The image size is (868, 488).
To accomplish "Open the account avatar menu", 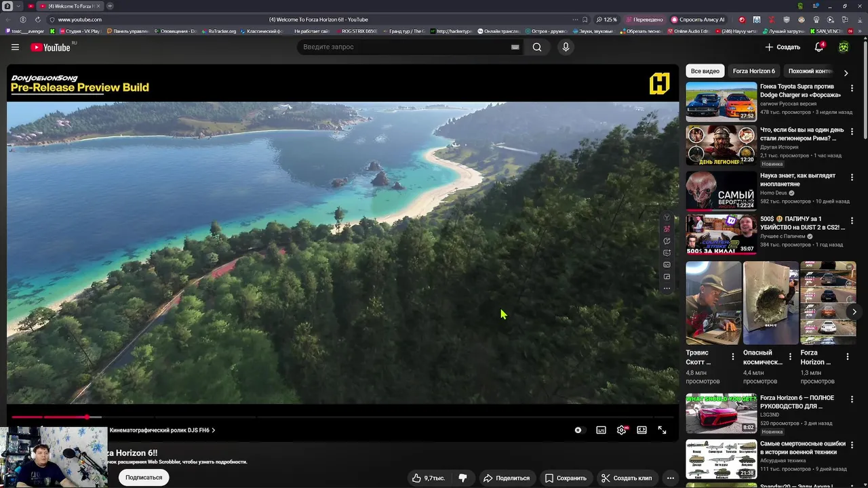I will click(844, 47).
